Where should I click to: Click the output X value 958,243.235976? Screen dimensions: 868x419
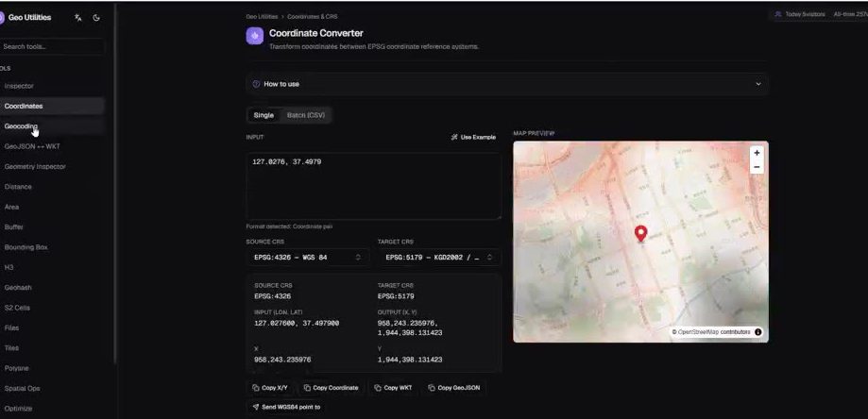pyautogui.click(x=282, y=360)
